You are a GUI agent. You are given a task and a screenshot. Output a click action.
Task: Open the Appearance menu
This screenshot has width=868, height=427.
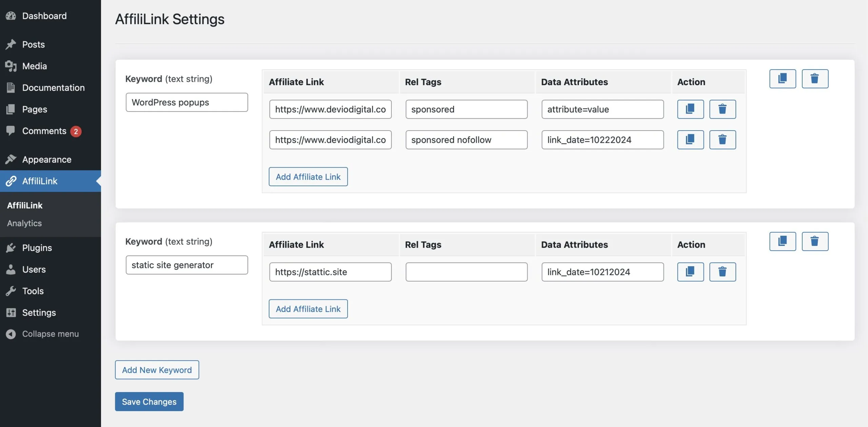click(47, 159)
